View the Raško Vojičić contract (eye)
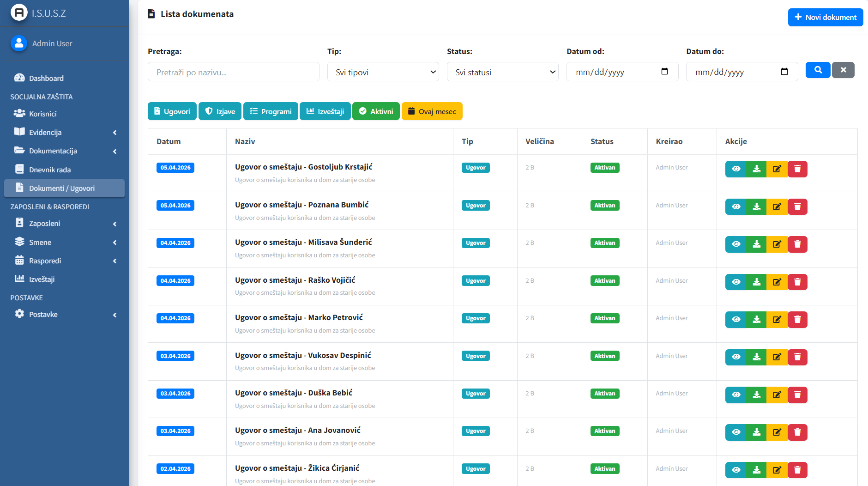 [736, 282]
